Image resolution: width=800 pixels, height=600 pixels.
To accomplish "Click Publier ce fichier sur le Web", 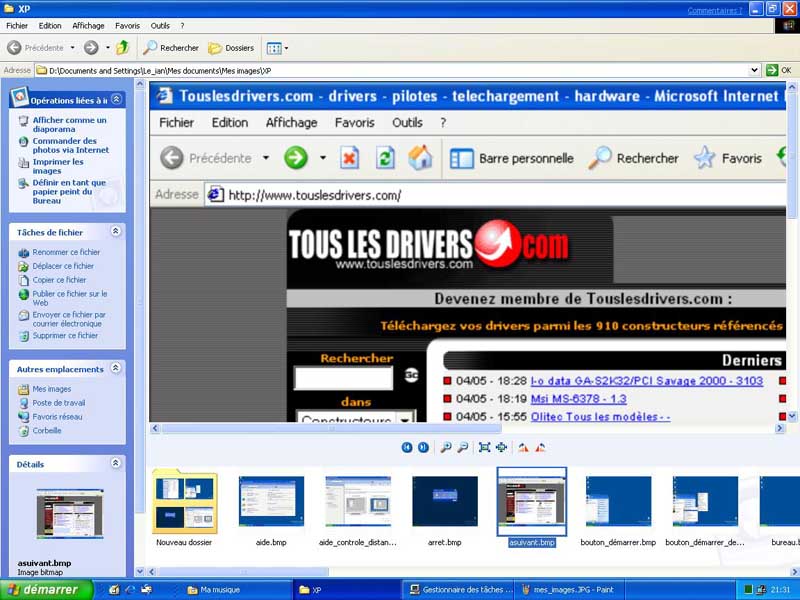I will click(x=69, y=298).
